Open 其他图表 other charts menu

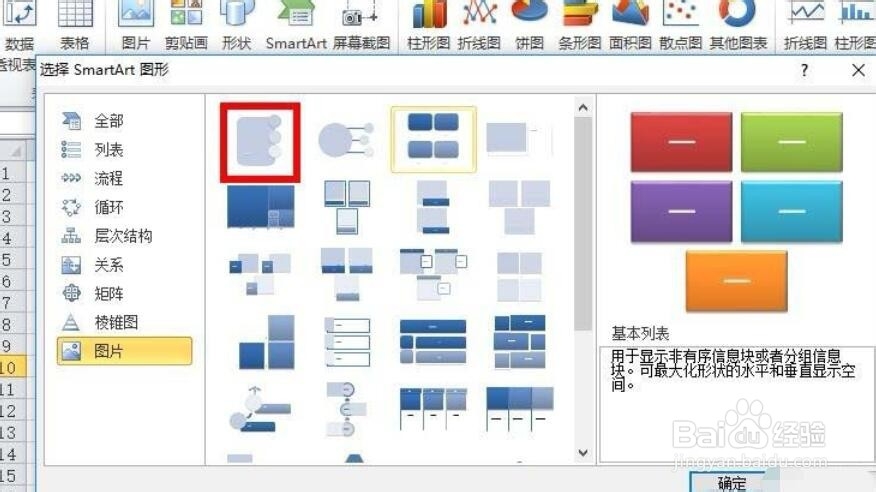pyautogui.click(x=738, y=25)
